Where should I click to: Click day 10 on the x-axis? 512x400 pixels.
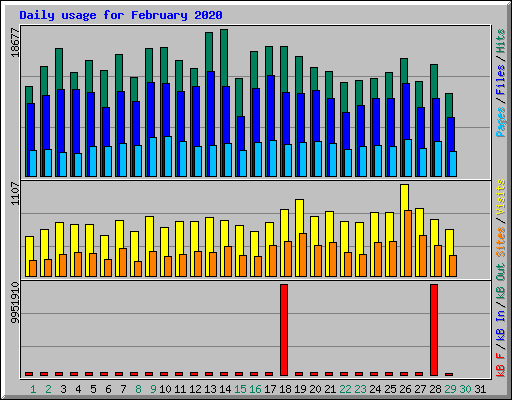pos(165,389)
